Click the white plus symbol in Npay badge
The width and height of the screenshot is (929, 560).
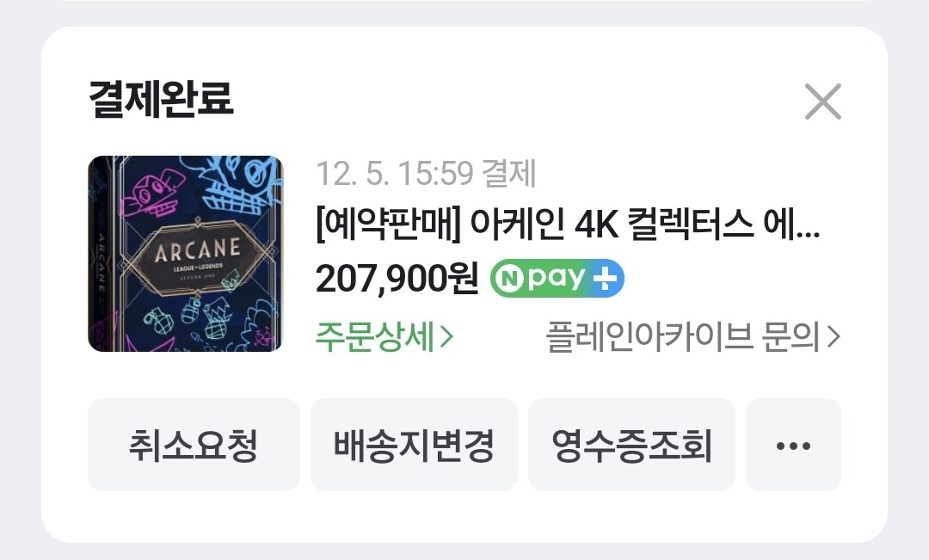(x=605, y=278)
